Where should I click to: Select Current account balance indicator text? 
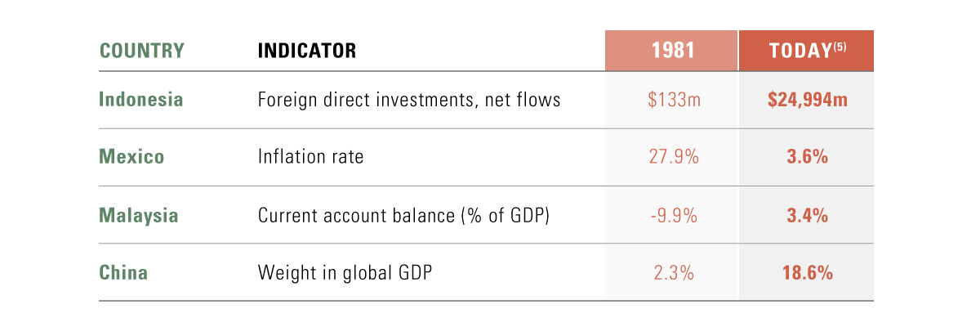click(403, 215)
